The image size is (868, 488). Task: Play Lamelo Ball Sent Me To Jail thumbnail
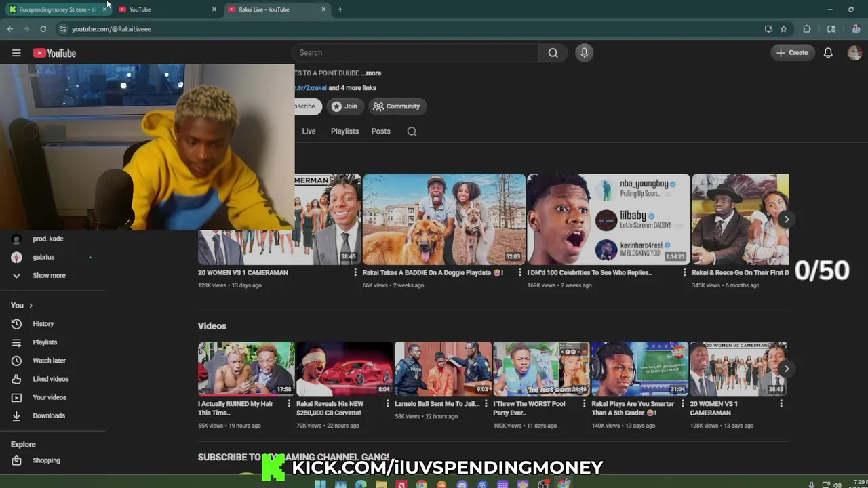pyautogui.click(x=443, y=369)
